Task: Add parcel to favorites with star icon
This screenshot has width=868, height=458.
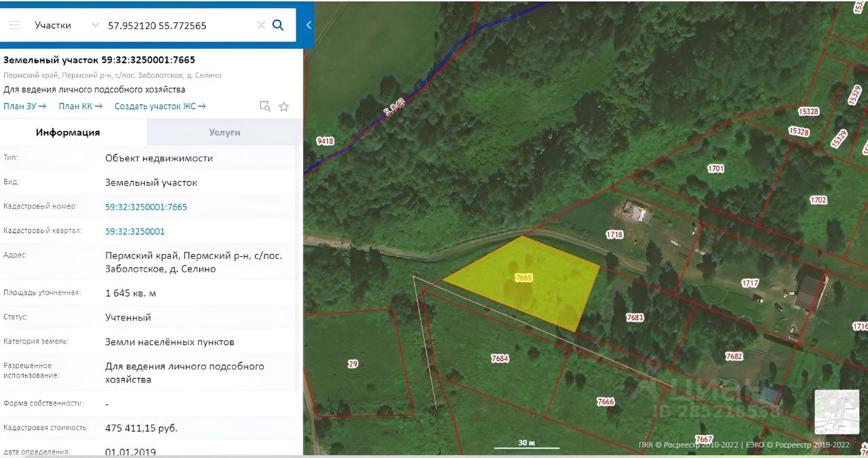Action: coord(284,106)
